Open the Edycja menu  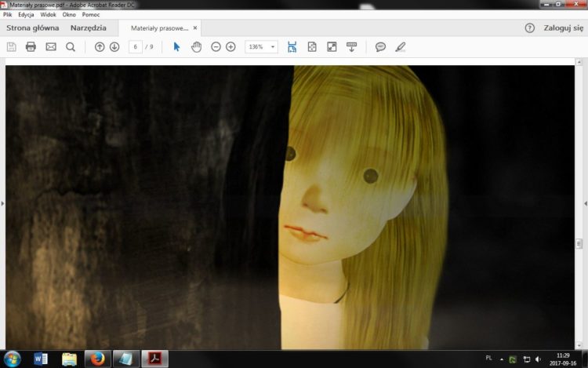pos(27,14)
